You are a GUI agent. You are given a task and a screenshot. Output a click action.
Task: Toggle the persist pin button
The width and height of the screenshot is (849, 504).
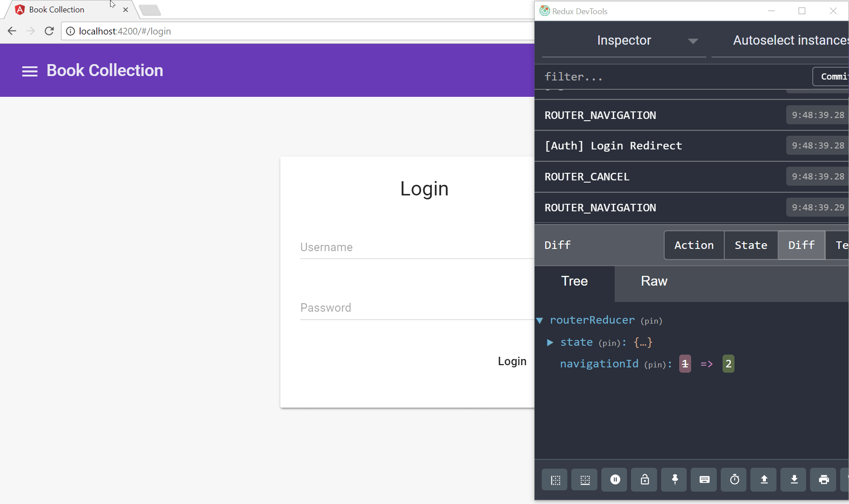[x=674, y=480]
